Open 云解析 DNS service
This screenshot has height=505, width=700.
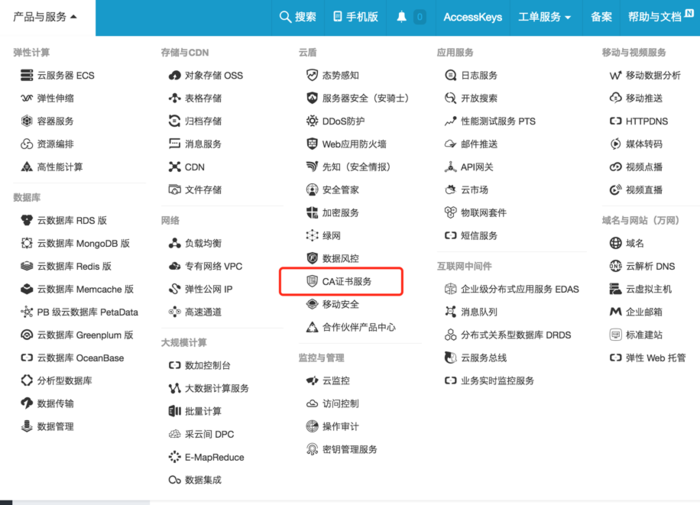(x=650, y=266)
